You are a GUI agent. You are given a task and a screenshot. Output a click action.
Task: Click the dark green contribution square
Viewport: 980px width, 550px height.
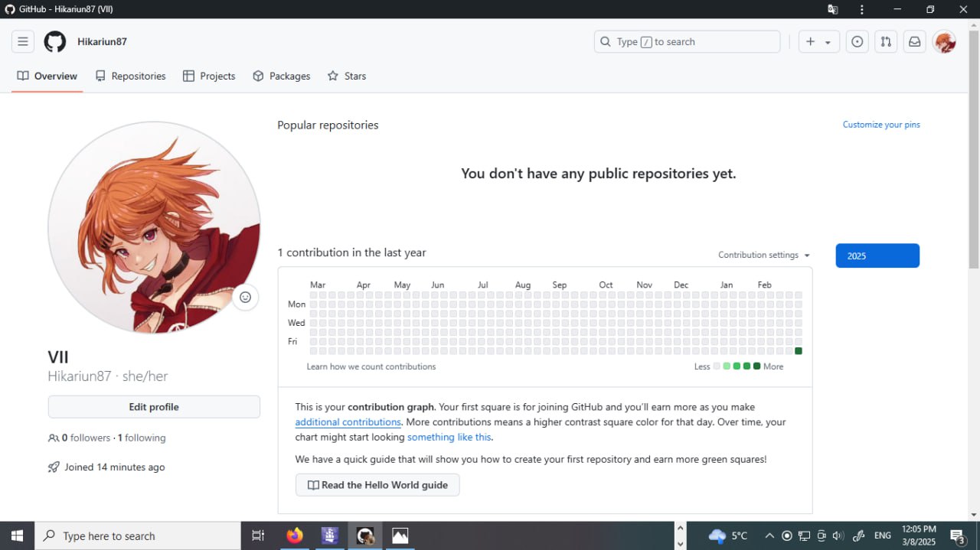pos(799,351)
